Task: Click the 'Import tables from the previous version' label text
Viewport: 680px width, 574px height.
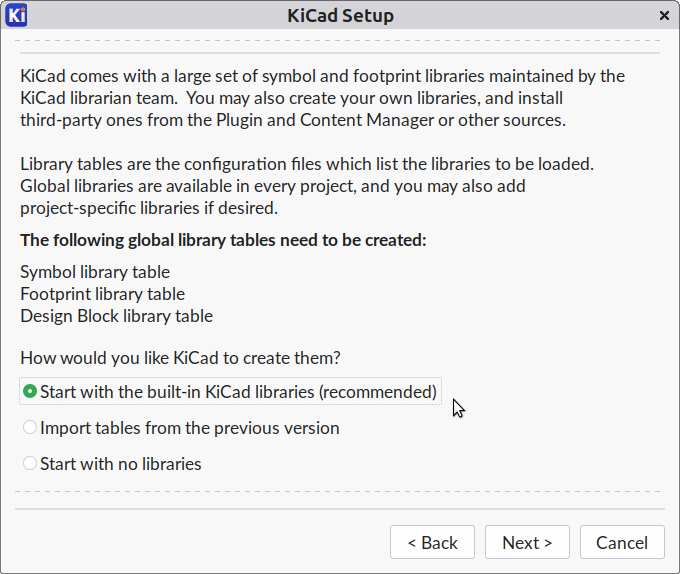Action: coord(190,428)
